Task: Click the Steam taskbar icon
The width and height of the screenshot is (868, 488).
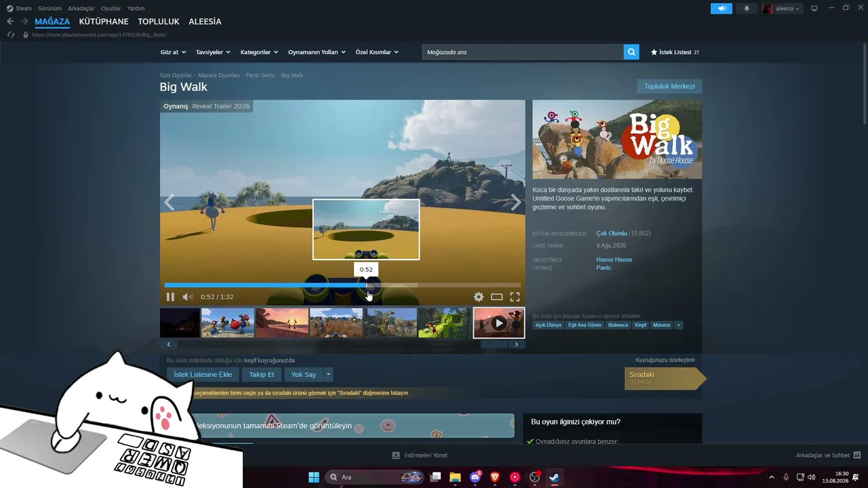Action: point(554,477)
